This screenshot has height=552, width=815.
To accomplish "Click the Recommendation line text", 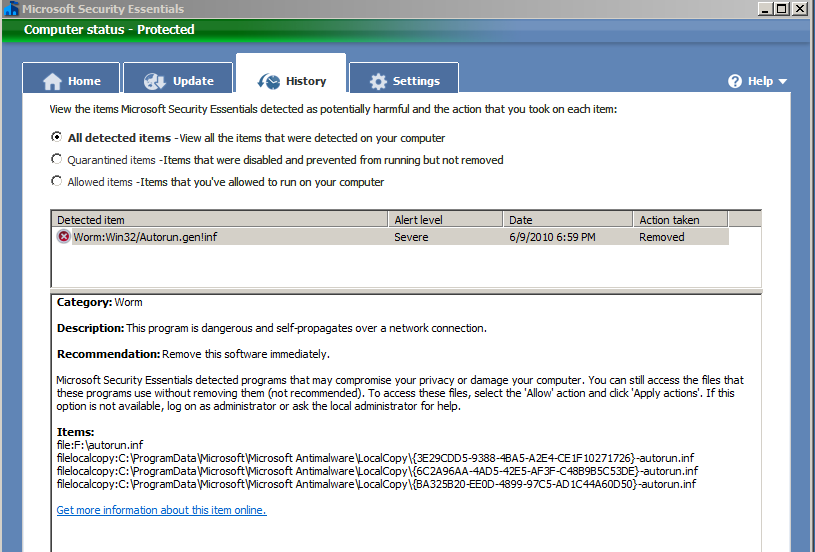I will [x=193, y=354].
